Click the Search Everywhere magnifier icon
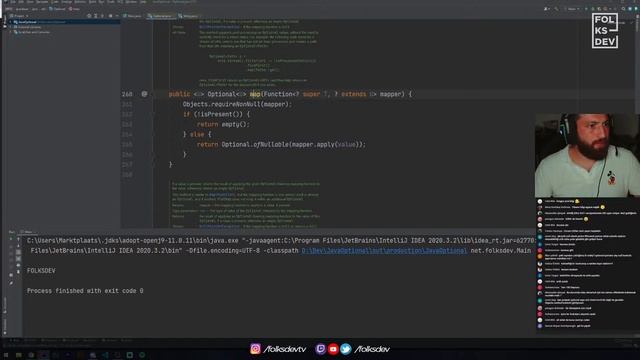Image resolution: width=640 pixels, height=360 pixels. (623, 9)
